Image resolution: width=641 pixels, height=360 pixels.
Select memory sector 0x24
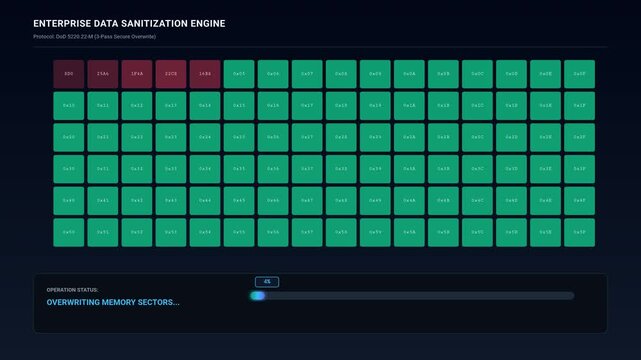click(205, 137)
